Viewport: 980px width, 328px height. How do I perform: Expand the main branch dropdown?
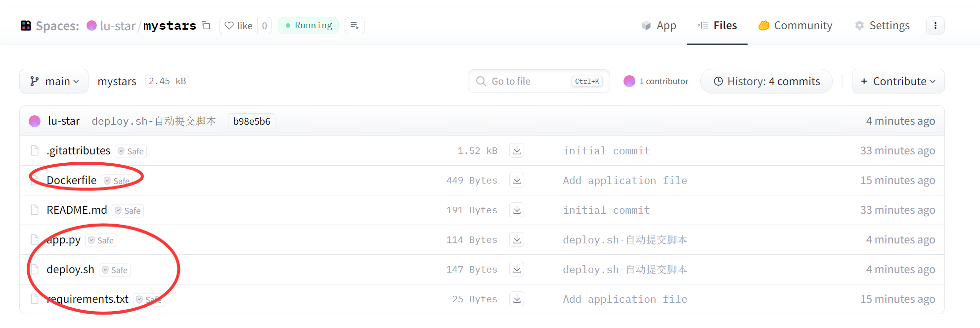(54, 81)
